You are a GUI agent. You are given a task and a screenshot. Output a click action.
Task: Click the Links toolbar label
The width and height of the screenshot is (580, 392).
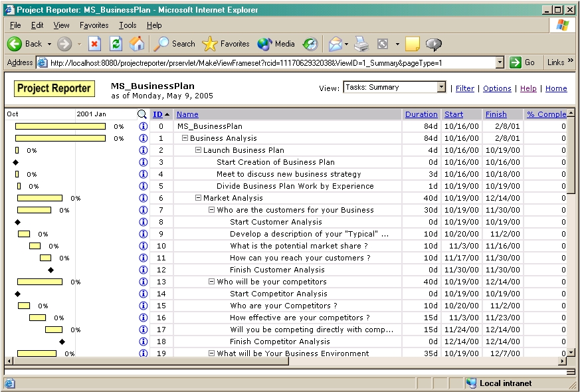pyautogui.click(x=556, y=62)
